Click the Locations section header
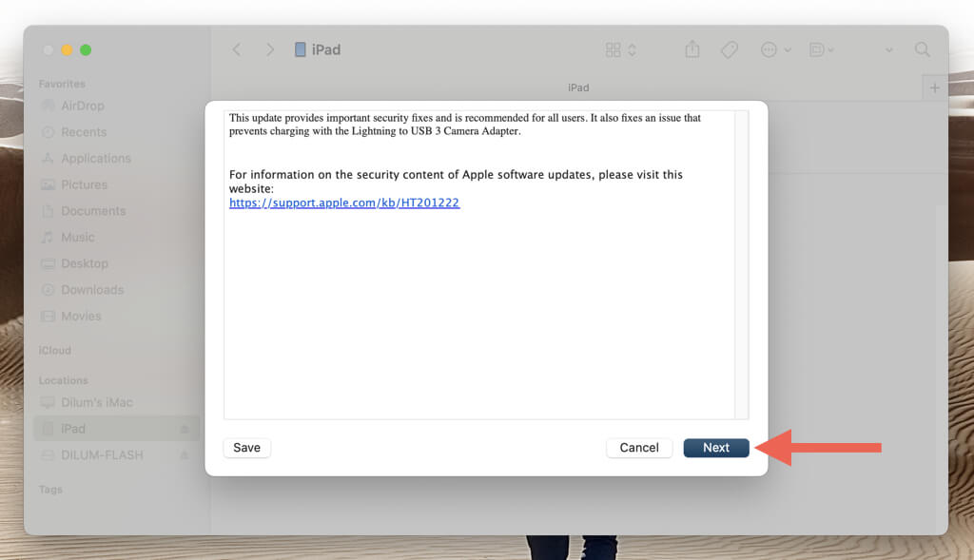 (63, 380)
